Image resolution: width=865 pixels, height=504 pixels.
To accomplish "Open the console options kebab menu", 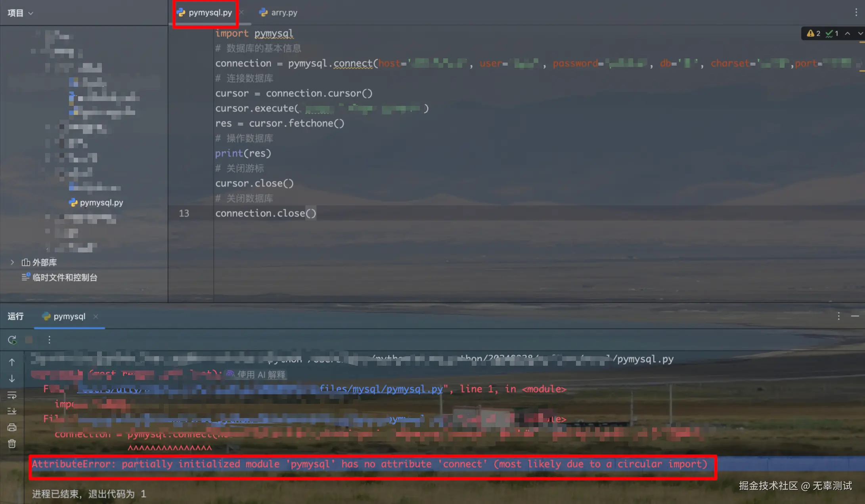I will (x=49, y=340).
